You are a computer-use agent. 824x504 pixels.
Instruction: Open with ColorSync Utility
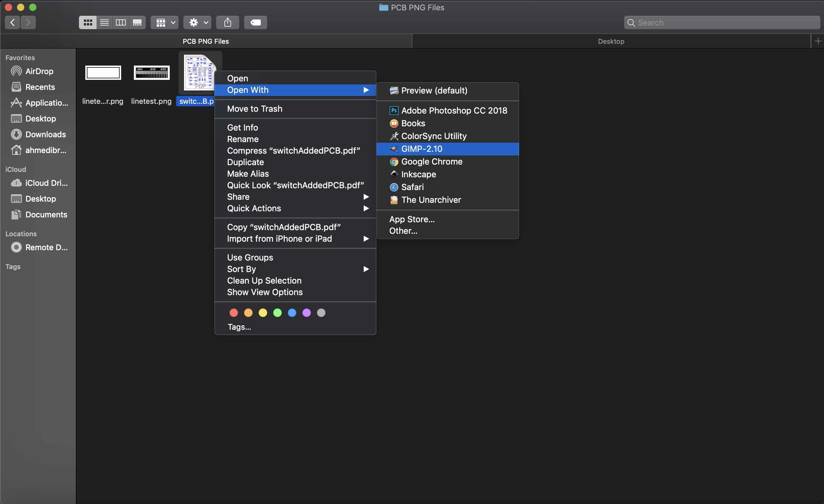[x=448, y=136]
